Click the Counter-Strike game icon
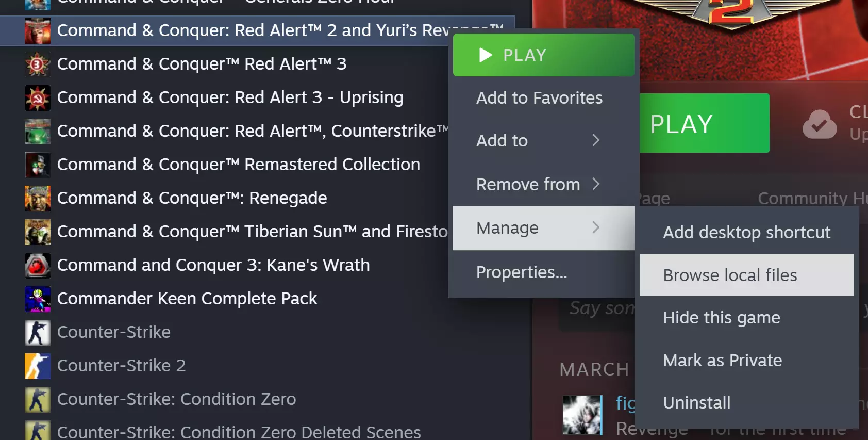This screenshot has width=868, height=440. [x=38, y=332]
